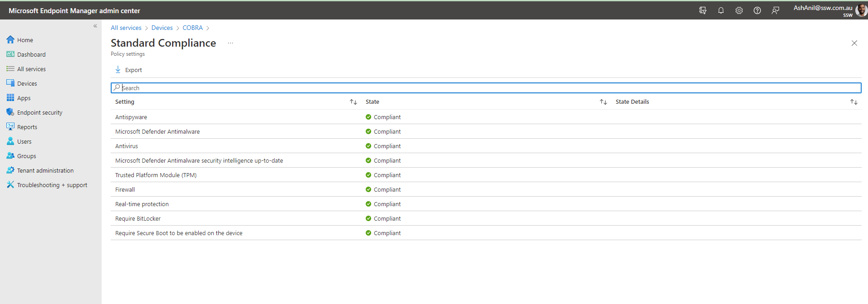Click the Export download icon
The width and height of the screenshot is (868, 304).
(x=118, y=70)
